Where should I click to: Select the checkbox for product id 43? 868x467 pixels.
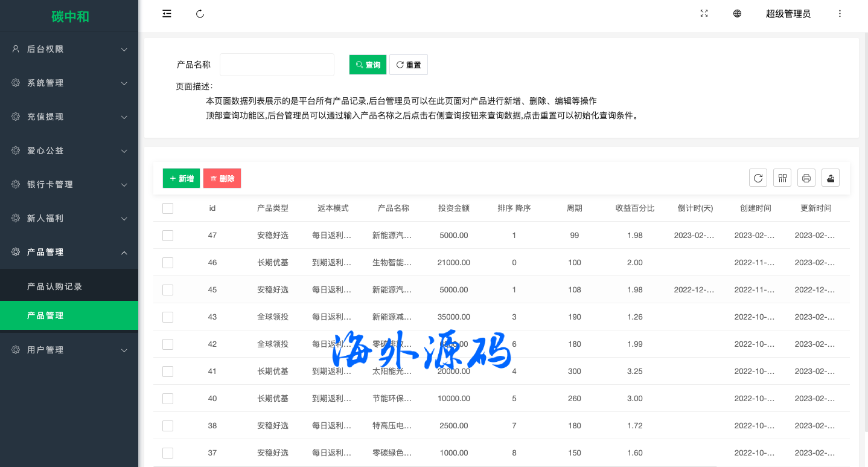(x=168, y=317)
